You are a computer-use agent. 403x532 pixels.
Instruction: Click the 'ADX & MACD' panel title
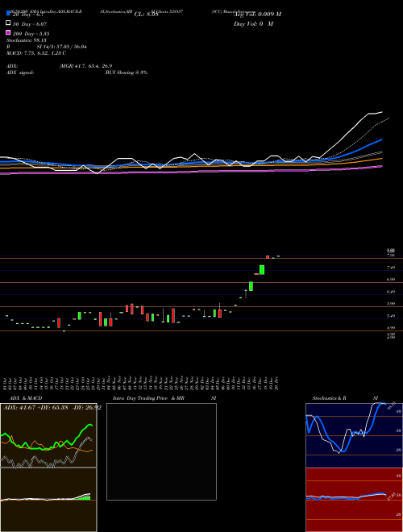[26, 398]
